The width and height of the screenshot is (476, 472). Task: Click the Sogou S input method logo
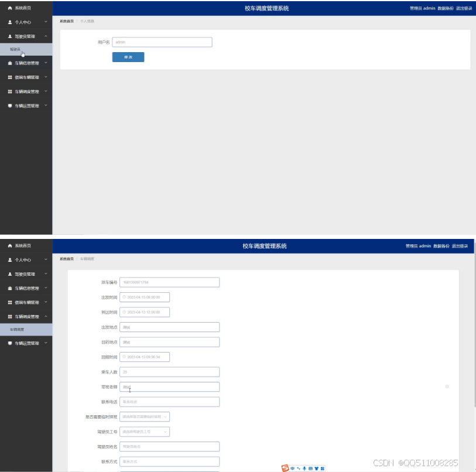[x=285, y=468]
